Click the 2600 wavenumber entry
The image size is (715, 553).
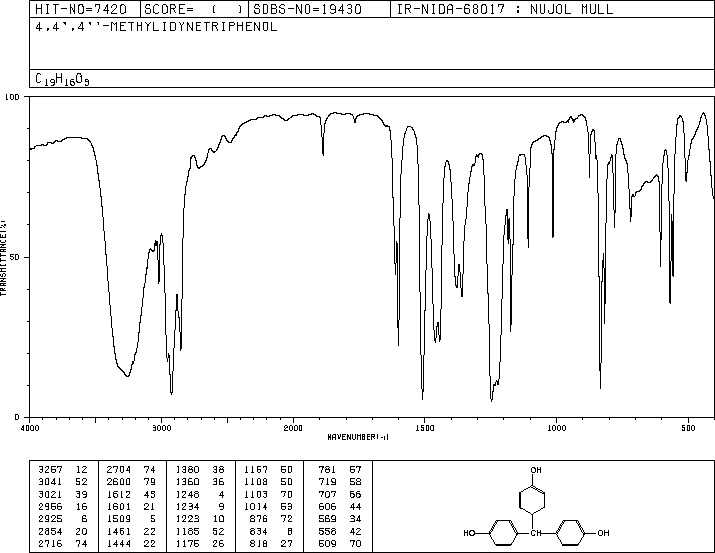tap(119, 482)
